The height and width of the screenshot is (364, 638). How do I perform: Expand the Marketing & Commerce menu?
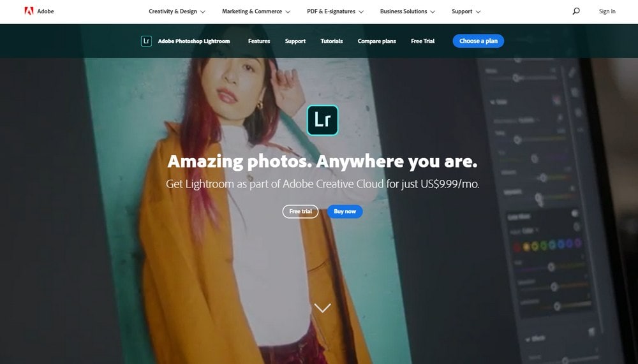(x=256, y=11)
